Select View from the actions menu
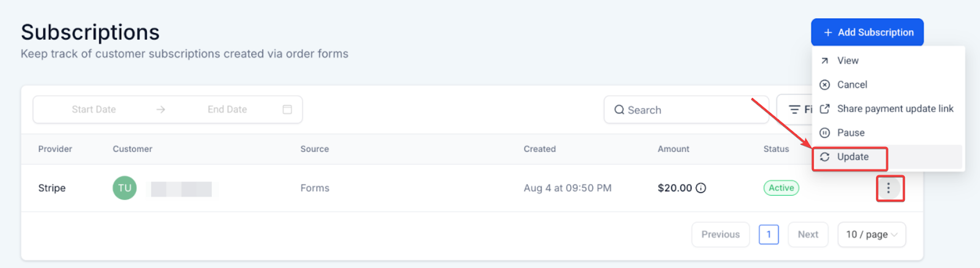 click(848, 61)
